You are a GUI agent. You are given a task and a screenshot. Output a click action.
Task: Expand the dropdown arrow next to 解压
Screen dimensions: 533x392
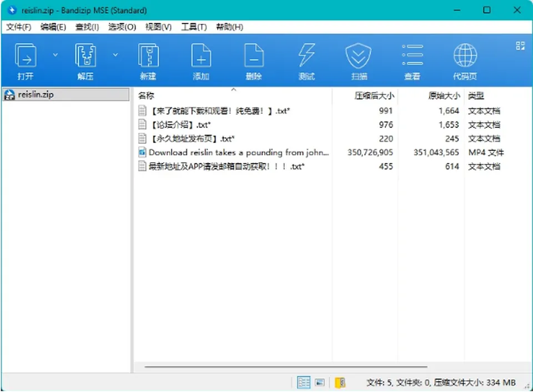click(115, 54)
